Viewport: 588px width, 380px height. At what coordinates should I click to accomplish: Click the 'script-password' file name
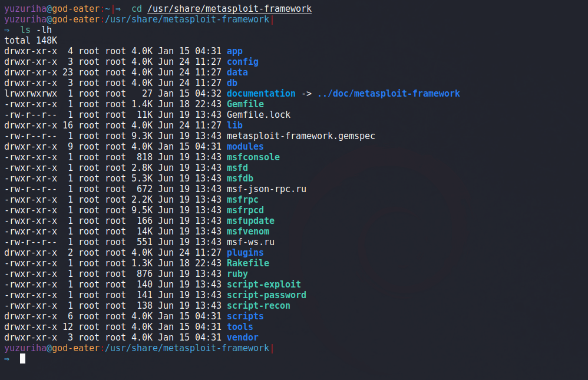(266, 295)
